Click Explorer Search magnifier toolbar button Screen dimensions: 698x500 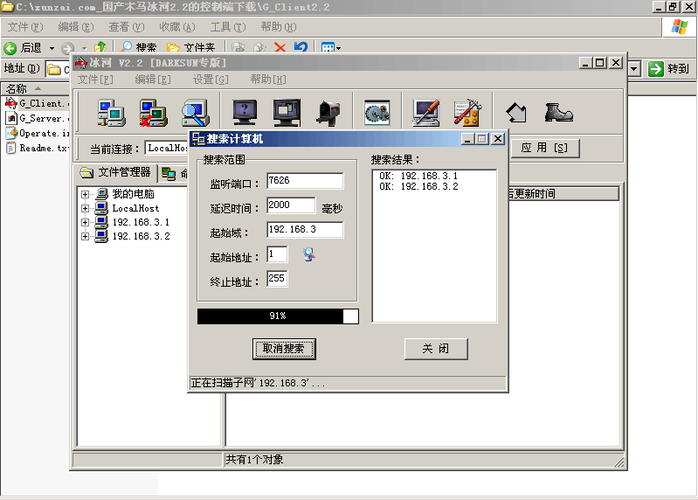(138, 47)
